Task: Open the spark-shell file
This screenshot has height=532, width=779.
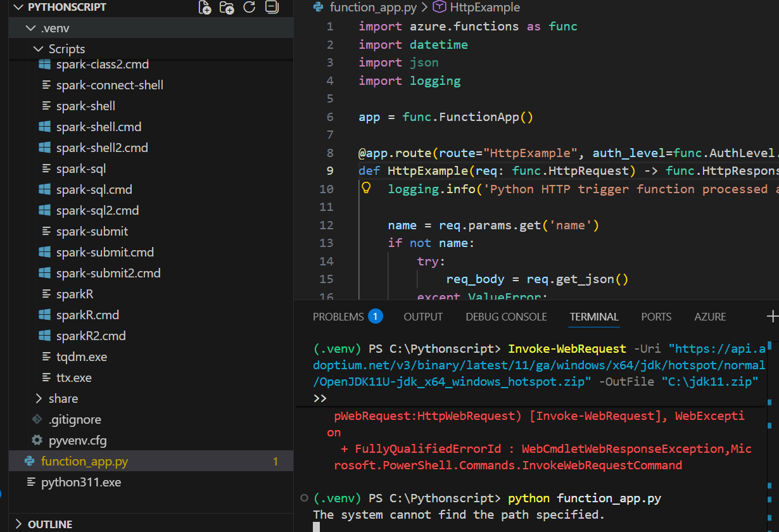Action: coord(85,106)
